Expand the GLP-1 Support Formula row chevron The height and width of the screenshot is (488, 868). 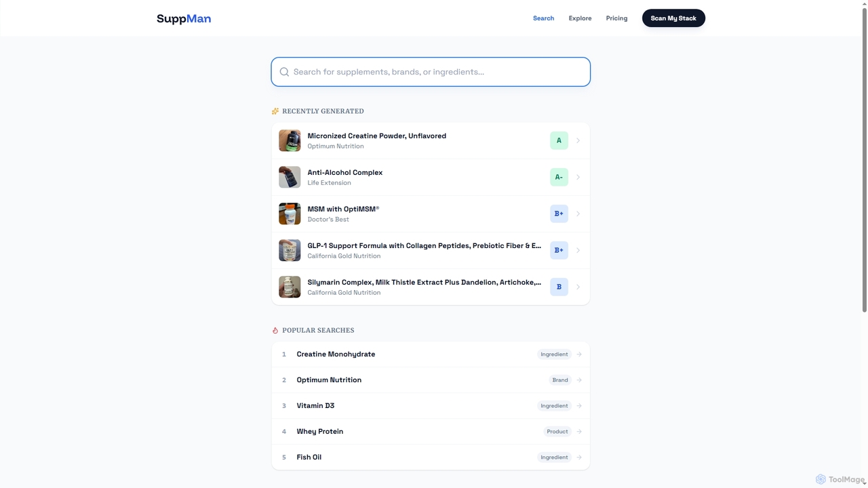pyautogui.click(x=578, y=251)
